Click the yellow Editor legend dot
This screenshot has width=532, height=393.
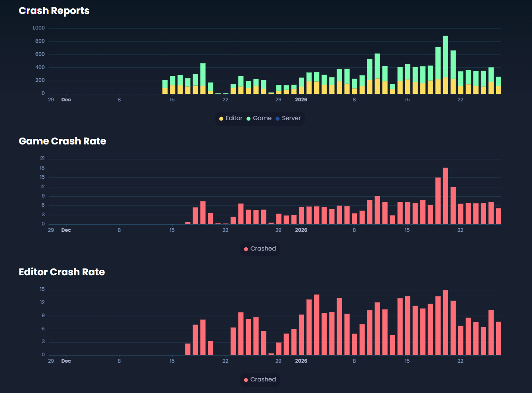pos(221,118)
